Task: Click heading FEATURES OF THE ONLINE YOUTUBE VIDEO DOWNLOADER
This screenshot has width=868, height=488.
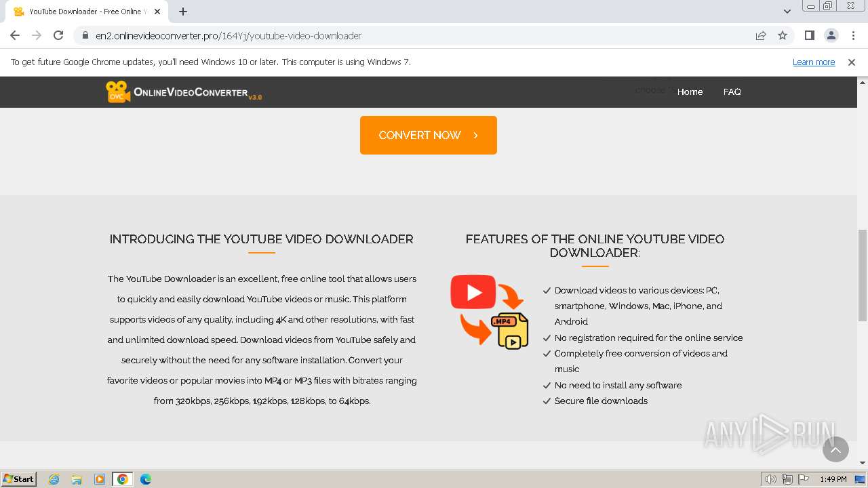Action: [595, 245]
